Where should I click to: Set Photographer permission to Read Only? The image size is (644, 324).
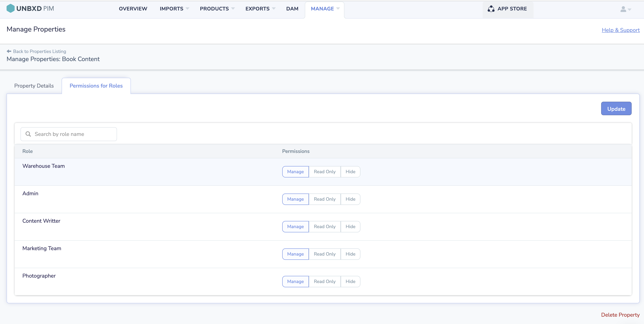tap(325, 282)
